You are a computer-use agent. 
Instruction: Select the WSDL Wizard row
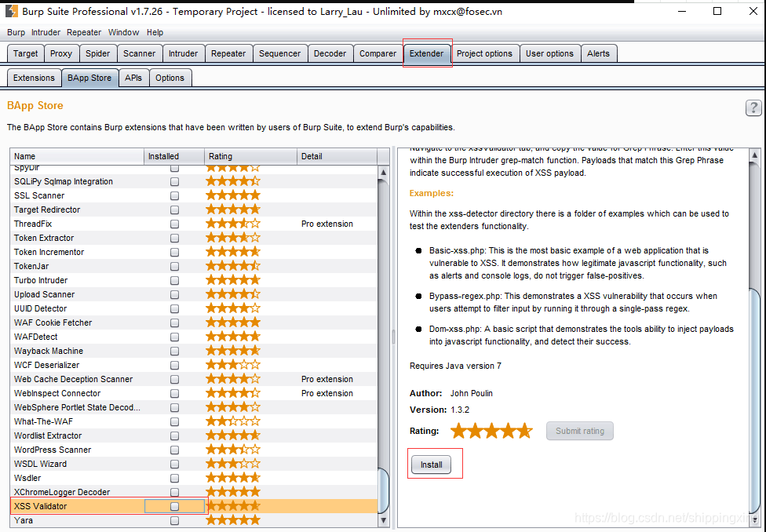[194, 464]
